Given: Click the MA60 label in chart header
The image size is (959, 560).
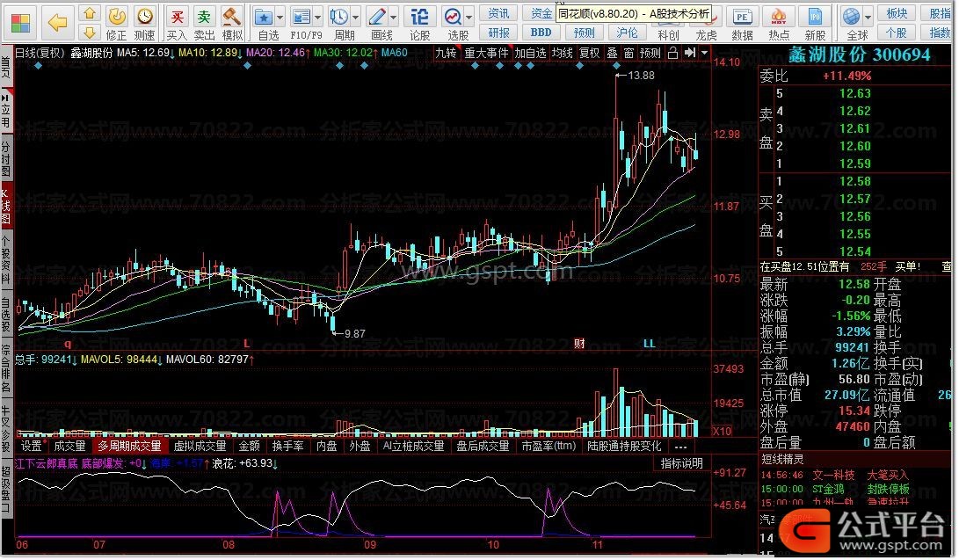Looking at the screenshot, I should pyautogui.click(x=395, y=53).
